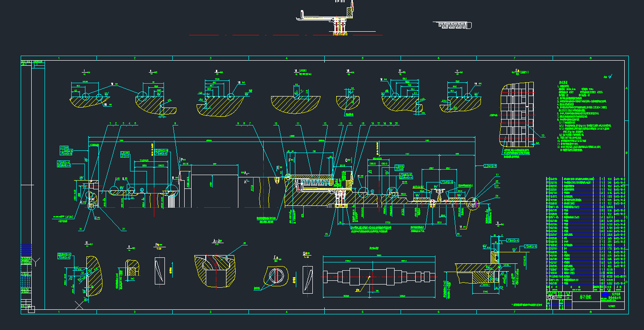Click the long red centerline above the frame

coord(285,35)
